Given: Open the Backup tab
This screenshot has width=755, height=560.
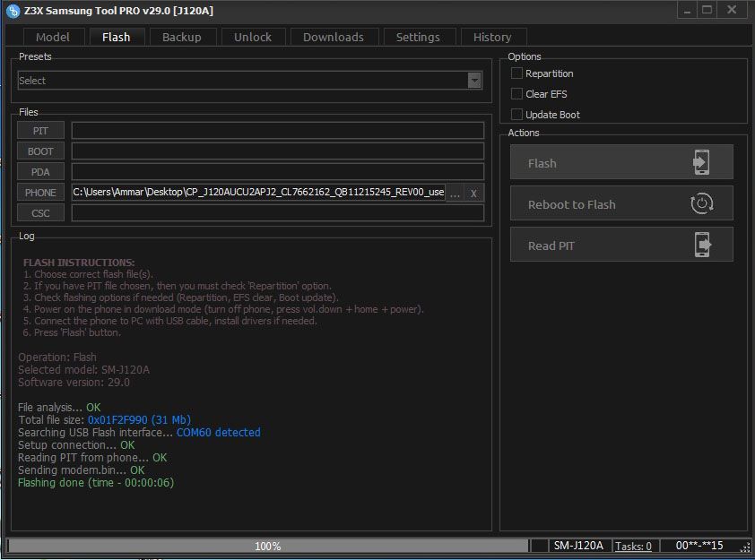Looking at the screenshot, I should [x=182, y=37].
